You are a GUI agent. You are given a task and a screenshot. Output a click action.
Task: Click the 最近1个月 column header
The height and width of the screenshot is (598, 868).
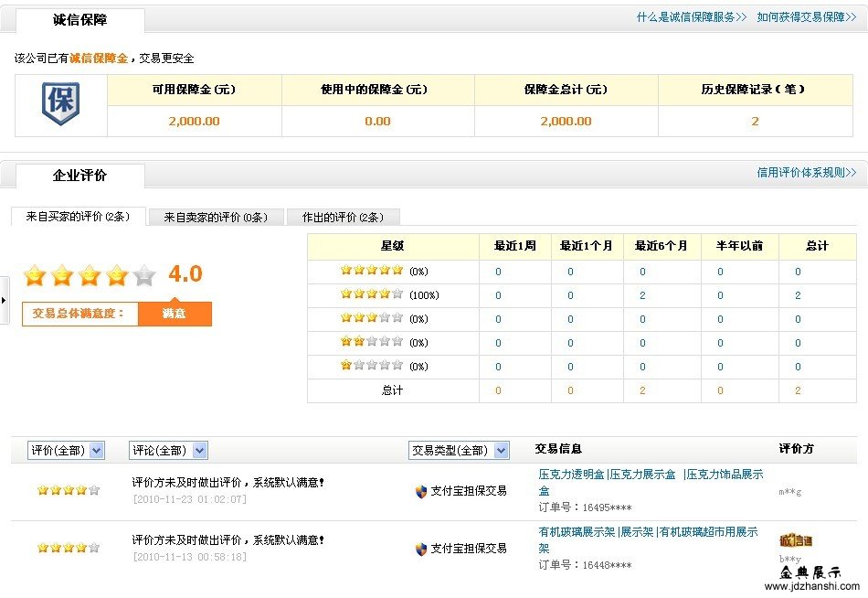(587, 246)
